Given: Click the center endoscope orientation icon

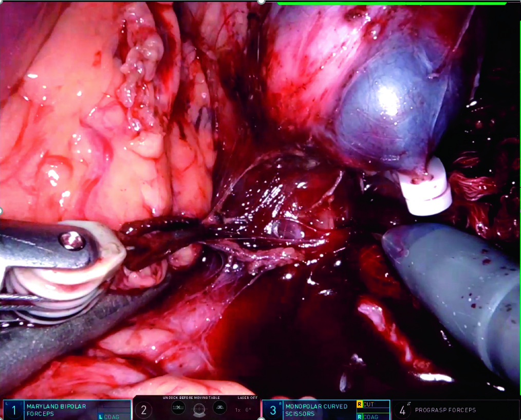Looking at the screenshot, I should coord(199,409).
